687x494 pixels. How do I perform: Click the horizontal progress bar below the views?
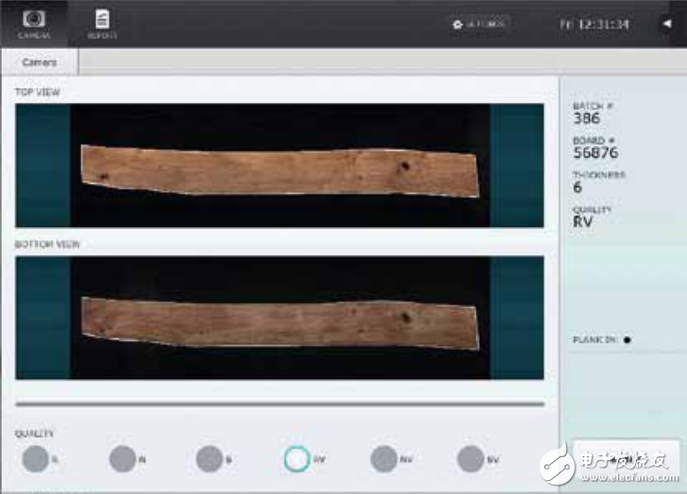pos(280,404)
